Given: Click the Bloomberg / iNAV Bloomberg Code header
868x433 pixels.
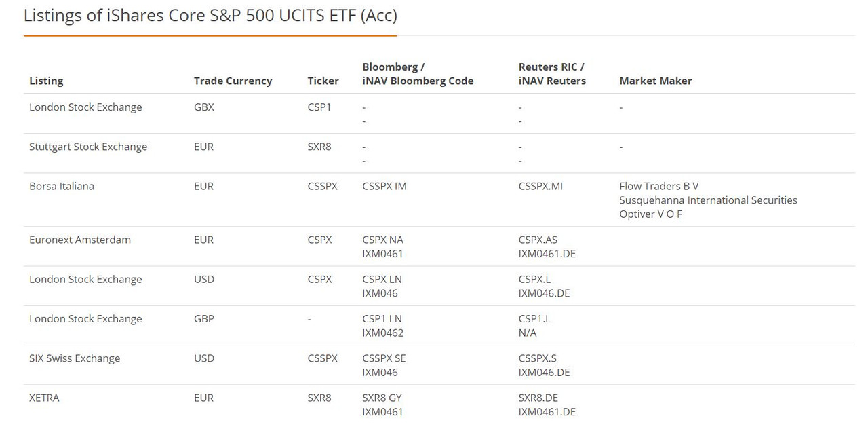Looking at the screenshot, I should click(418, 74).
